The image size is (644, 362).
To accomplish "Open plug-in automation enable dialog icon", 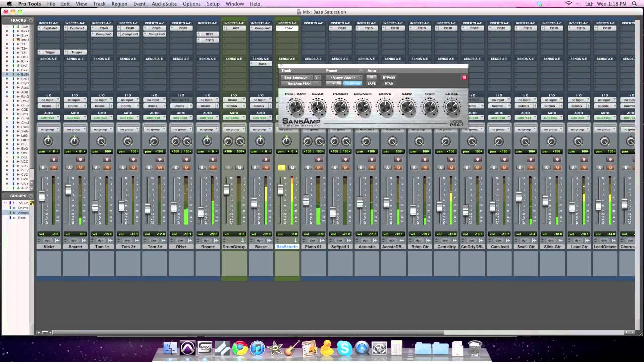I will click(371, 77).
